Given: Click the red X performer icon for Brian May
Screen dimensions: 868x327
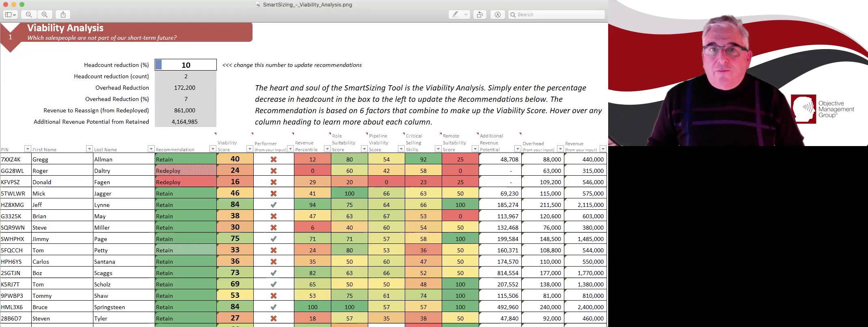Looking at the screenshot, I should point(274,216).
